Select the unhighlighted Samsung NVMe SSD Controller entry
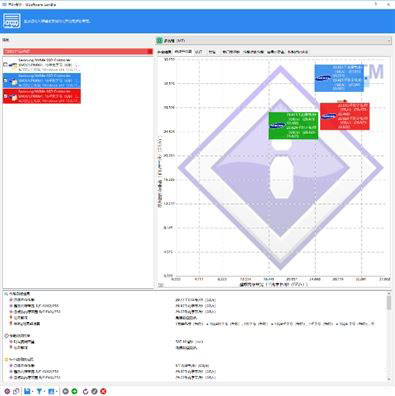 pyautogui.click(x=42, y=65)
